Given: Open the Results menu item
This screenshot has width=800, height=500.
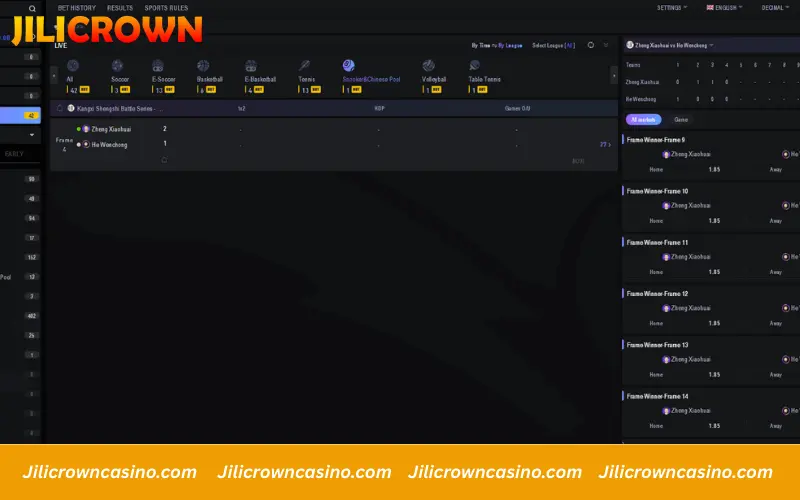Looking at the screenshot, I should point(120,8).
